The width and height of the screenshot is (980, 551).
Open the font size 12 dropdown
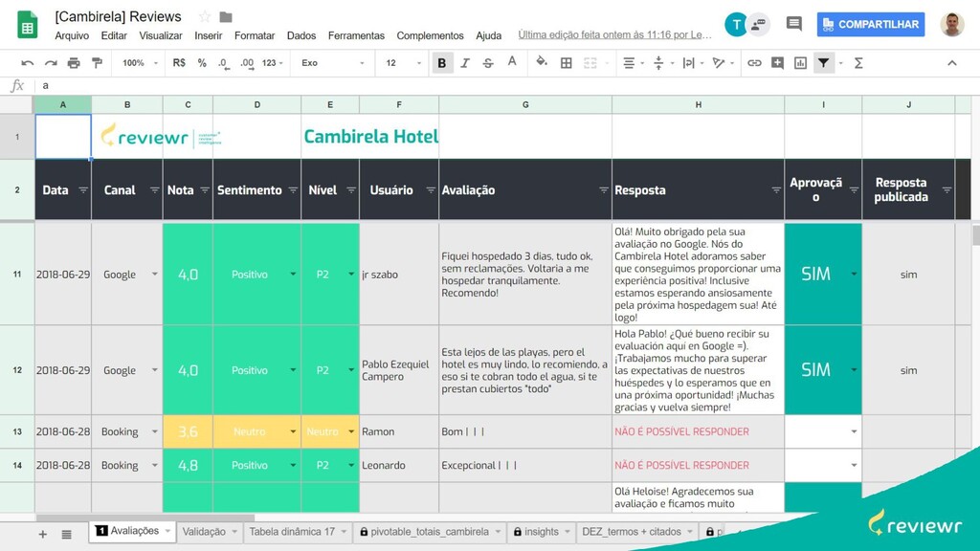(403, 63)
